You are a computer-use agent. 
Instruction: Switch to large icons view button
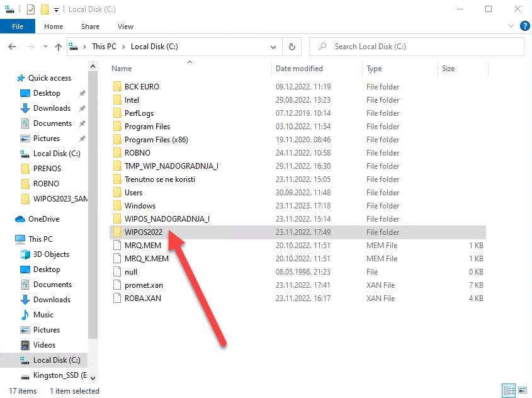523,390
